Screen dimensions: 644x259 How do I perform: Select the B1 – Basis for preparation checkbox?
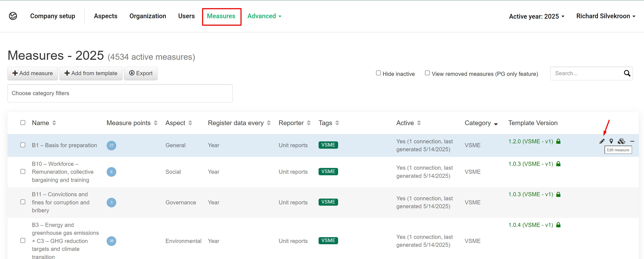[x=23, y=145]
